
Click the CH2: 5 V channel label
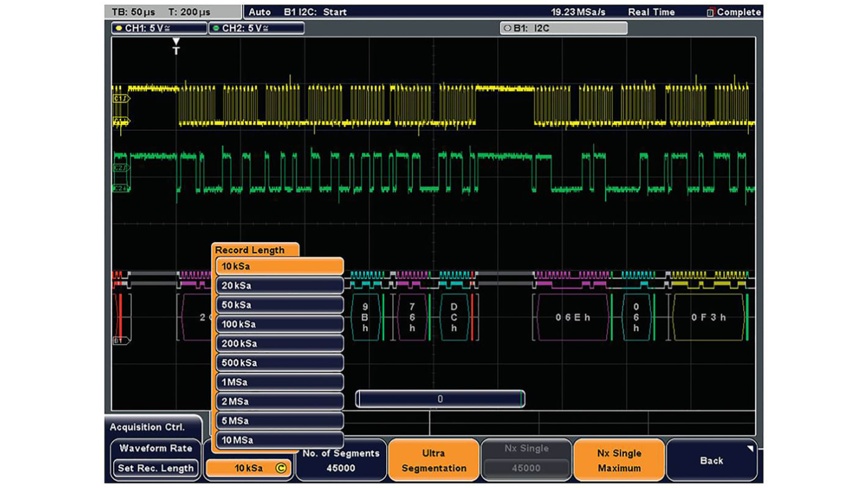pos(256,28)
